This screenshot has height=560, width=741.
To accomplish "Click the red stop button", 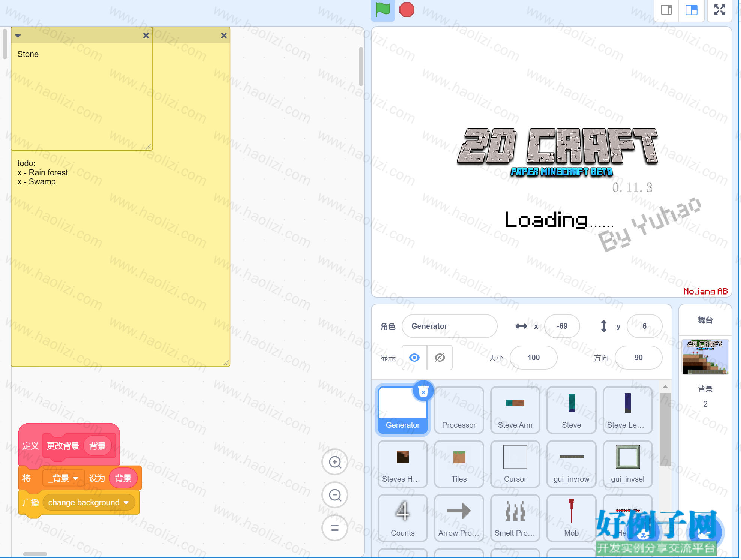I will 407,10.
